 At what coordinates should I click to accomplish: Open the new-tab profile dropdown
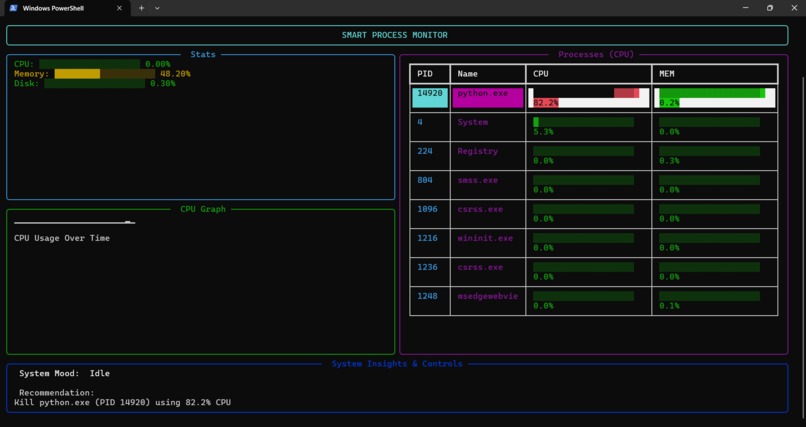click(x=157, y=8)
